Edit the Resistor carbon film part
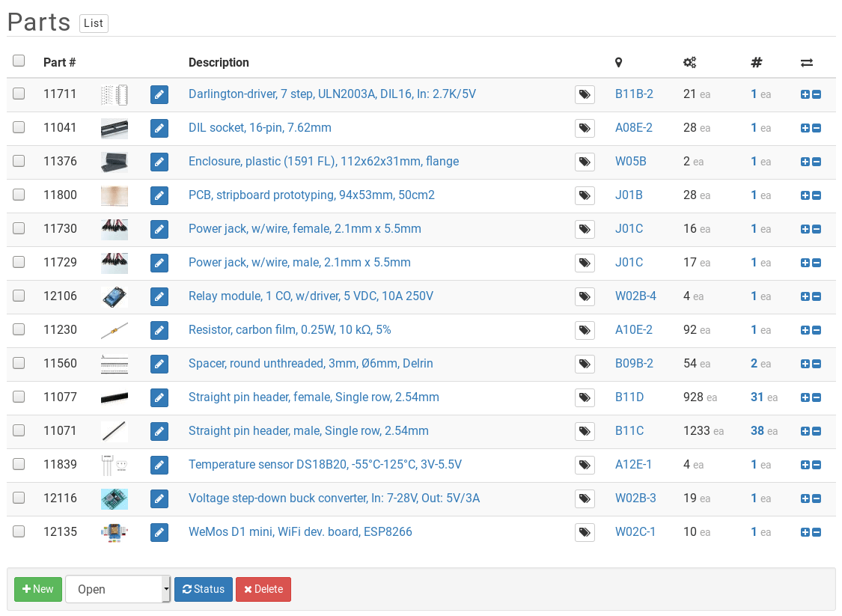Image resolution: width=842 pixels, height=616 pixels. tap(159, 330)
